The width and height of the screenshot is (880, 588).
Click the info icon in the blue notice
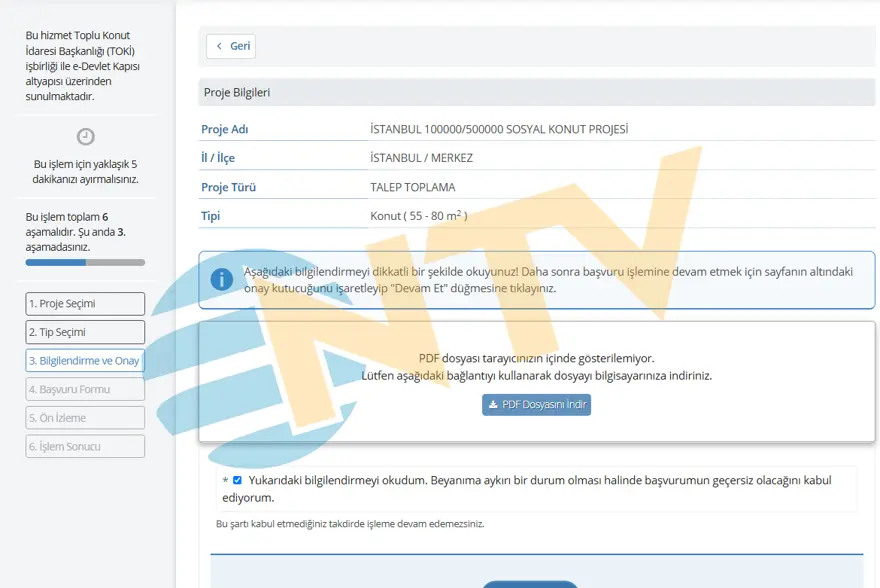pos(220,280)
